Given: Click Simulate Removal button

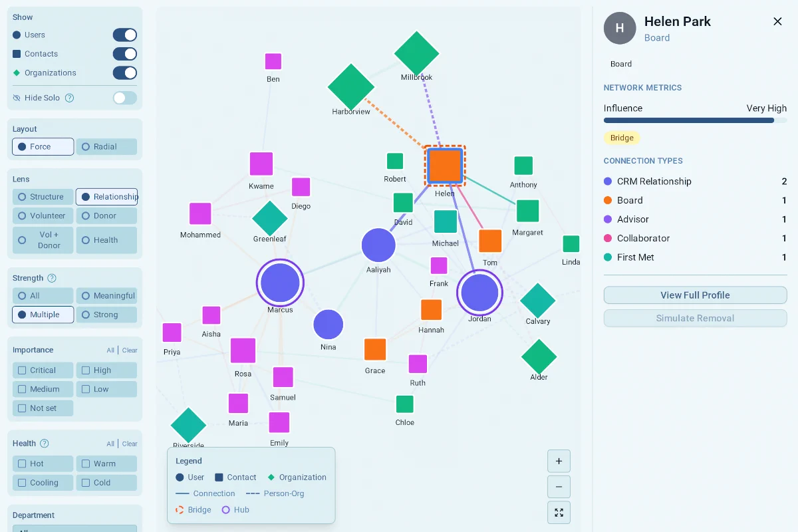Looking at the screenshot, I should 695,318.
